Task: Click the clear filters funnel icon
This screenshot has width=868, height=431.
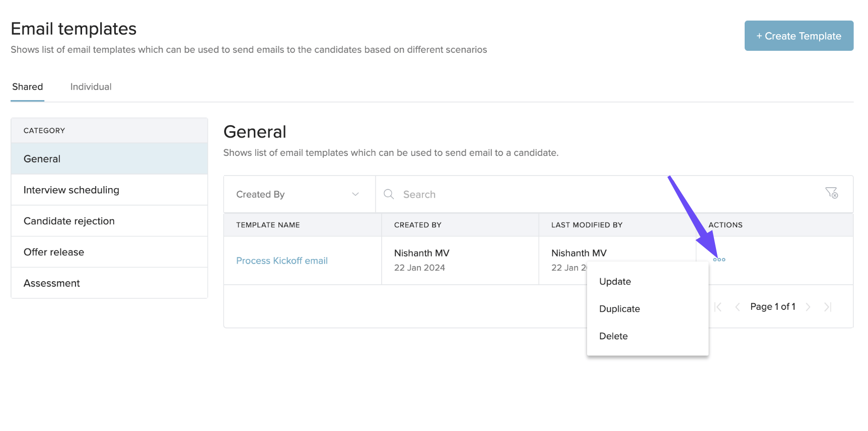Action: pyautogui.click(x=831, y=193)
